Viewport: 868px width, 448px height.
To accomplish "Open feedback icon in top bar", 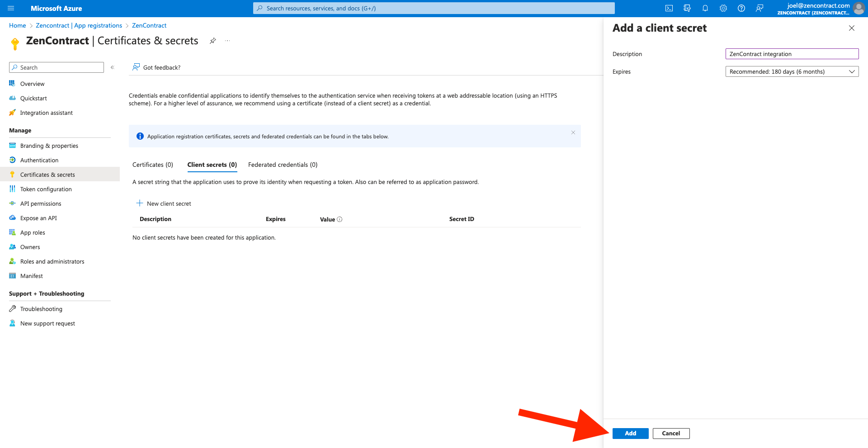I will [x=759, y=8].
